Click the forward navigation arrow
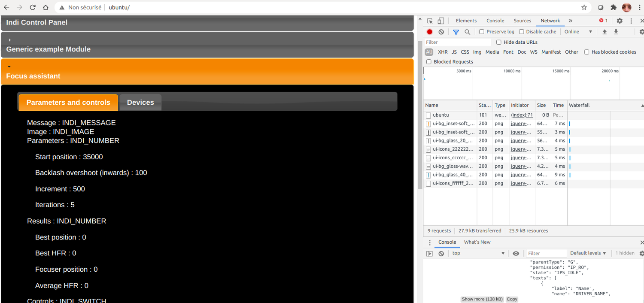Image resolution: width=644 pixels, height=303 pixels. (19, 7)
